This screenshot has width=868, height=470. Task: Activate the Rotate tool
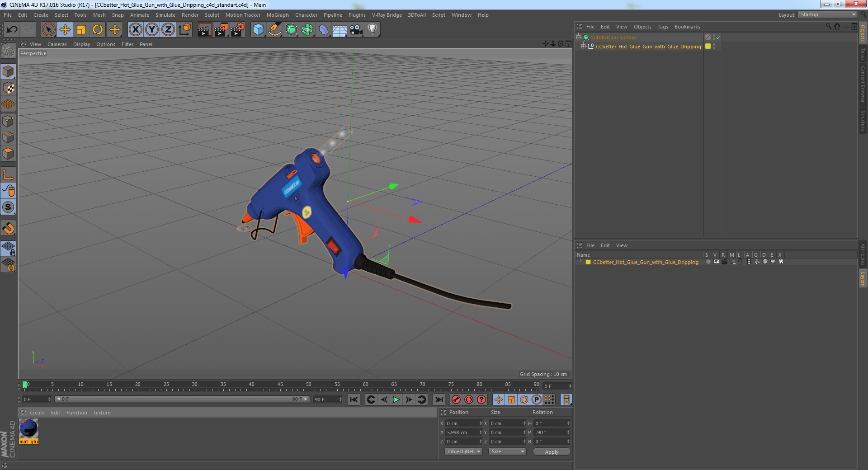[x=98, y=30]
